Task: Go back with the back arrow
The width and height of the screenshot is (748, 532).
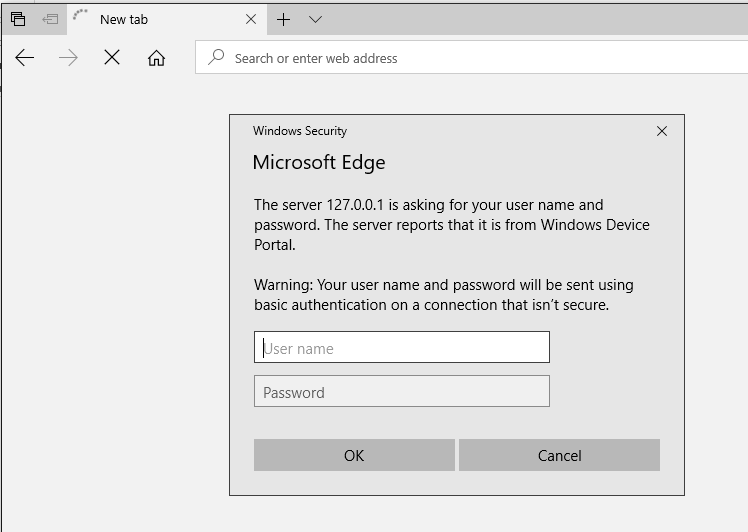Action: tap(25, 58)
